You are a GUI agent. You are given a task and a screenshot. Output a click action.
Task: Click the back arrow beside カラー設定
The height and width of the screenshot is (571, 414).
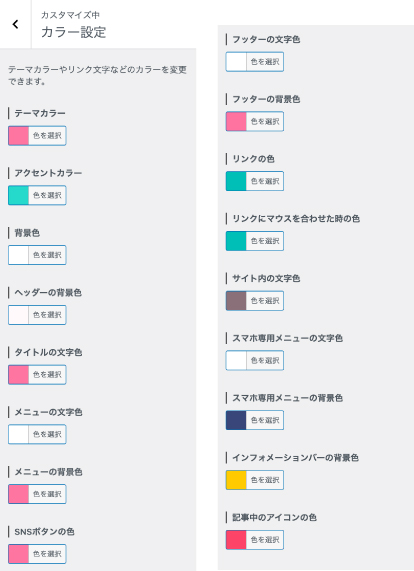point(15,24)
